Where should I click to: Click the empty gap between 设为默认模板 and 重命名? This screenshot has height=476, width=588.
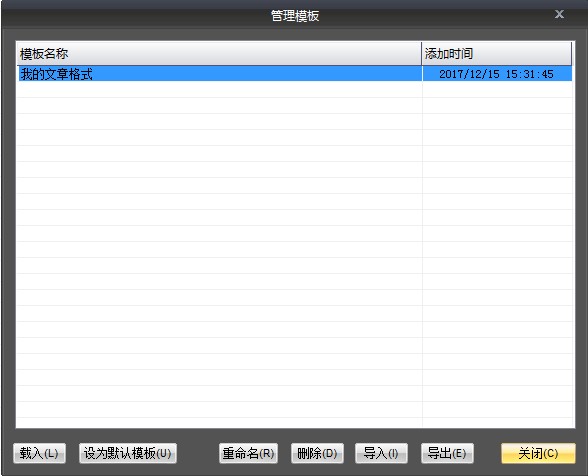tap(198, 453)
